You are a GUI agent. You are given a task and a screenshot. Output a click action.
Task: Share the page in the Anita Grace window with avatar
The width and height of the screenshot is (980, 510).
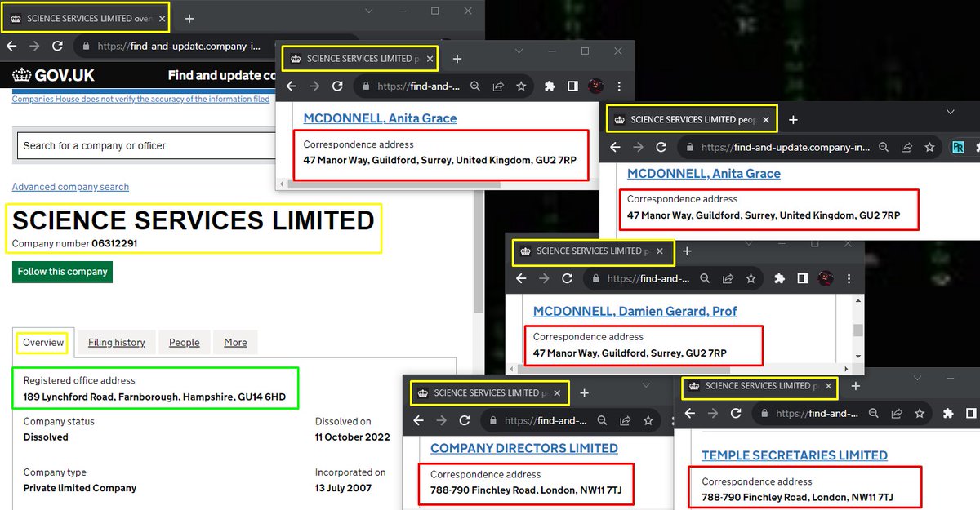point(498,86)
